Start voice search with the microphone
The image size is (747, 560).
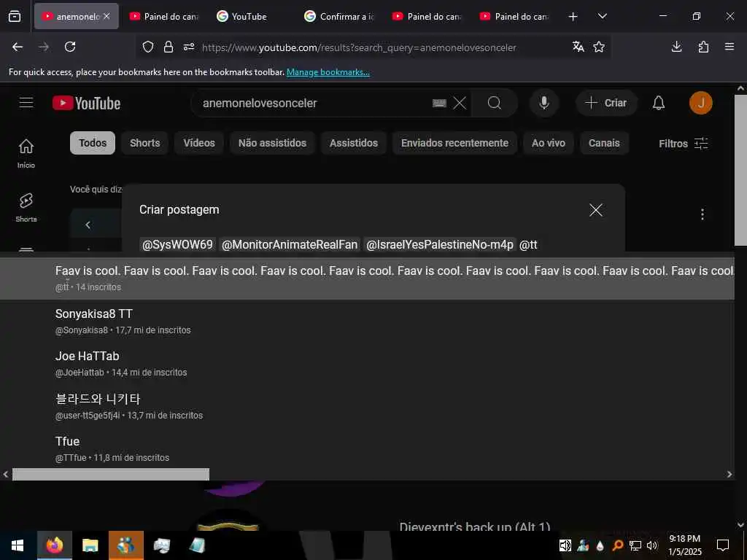tap(544, 103)
